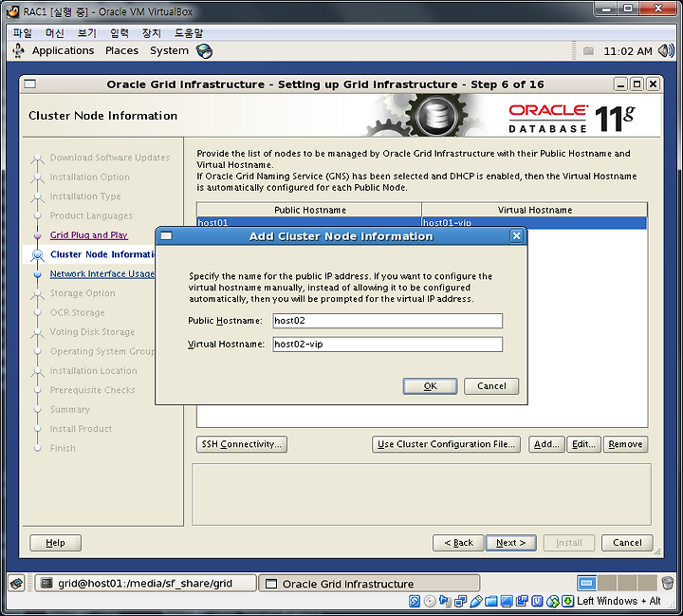Open the volume speaker icon in top panel

[666, 51]
